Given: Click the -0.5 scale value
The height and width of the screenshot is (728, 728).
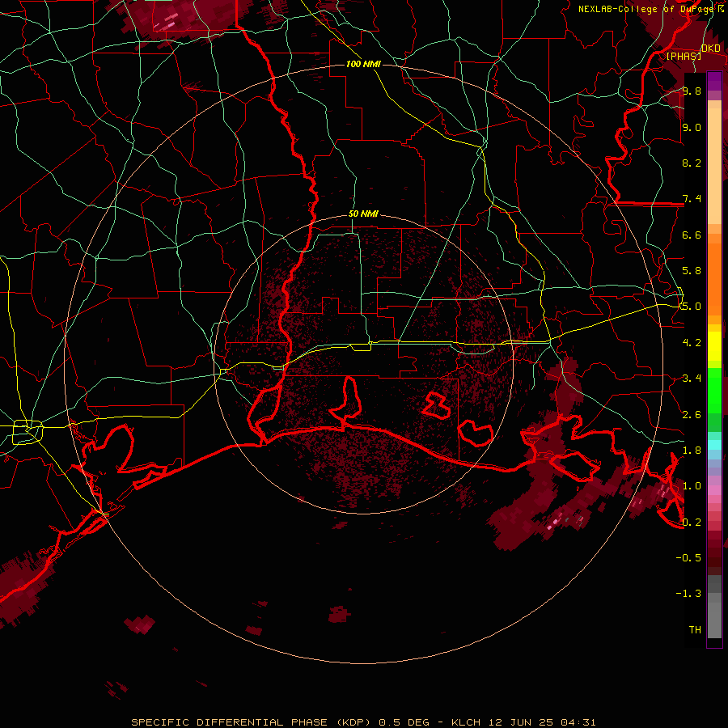Looking at the screenshot, I should (x=688, y=557).
